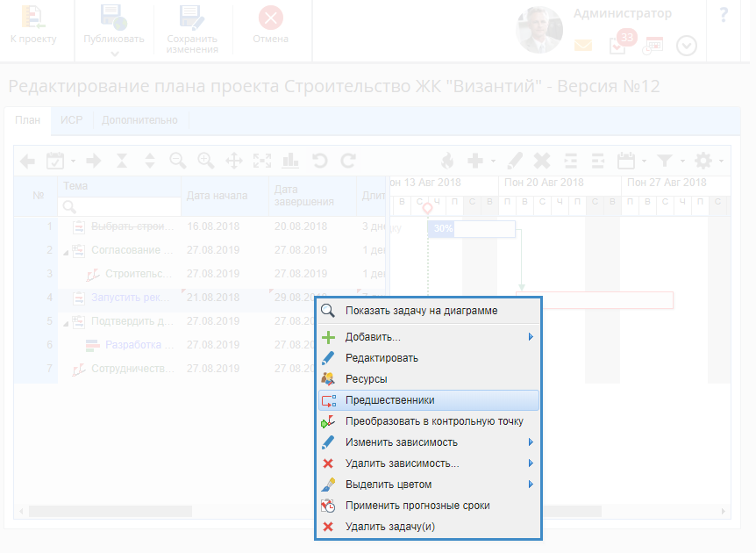Open 'Показать задачу на диаграмме' menu entry
756x553 pixels.
(428, 311)
